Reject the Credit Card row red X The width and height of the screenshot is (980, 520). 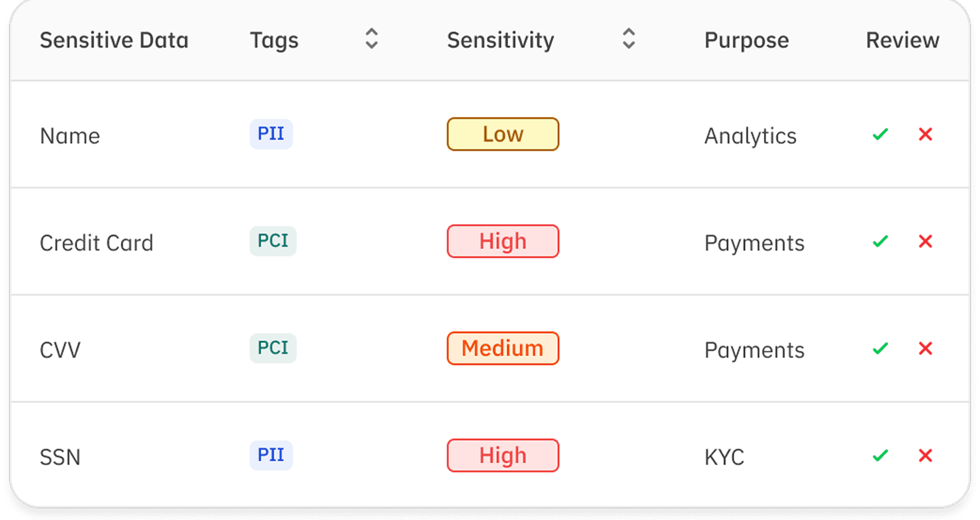pyautogui.click(x=926, y=241)
